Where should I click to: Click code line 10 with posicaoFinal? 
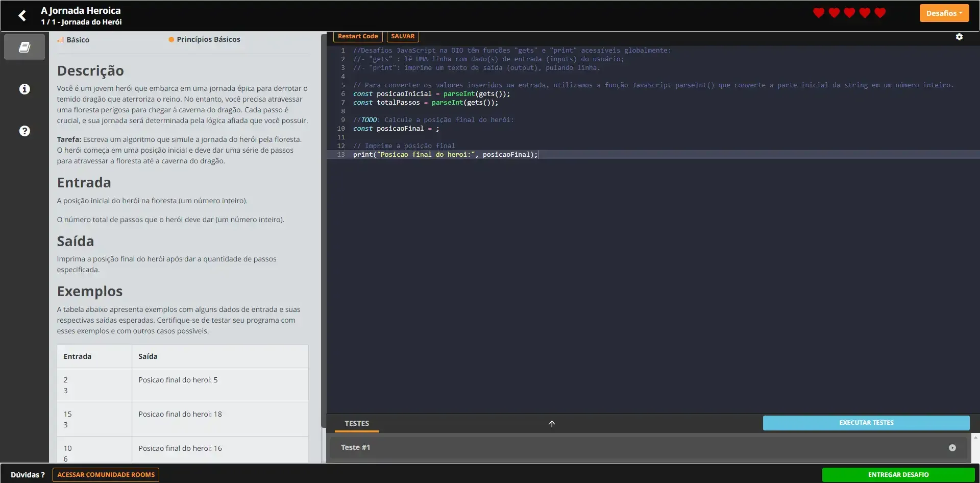click(396, 129)
